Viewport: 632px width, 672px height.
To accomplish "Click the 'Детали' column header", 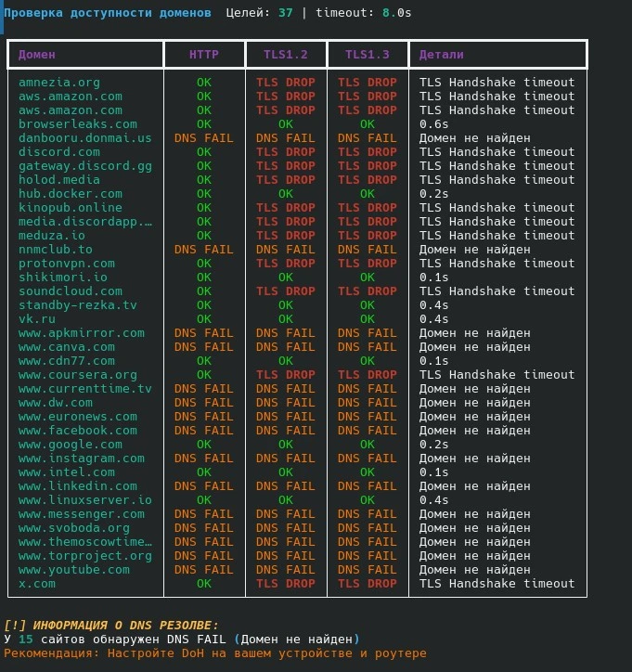I will (442, 55).
